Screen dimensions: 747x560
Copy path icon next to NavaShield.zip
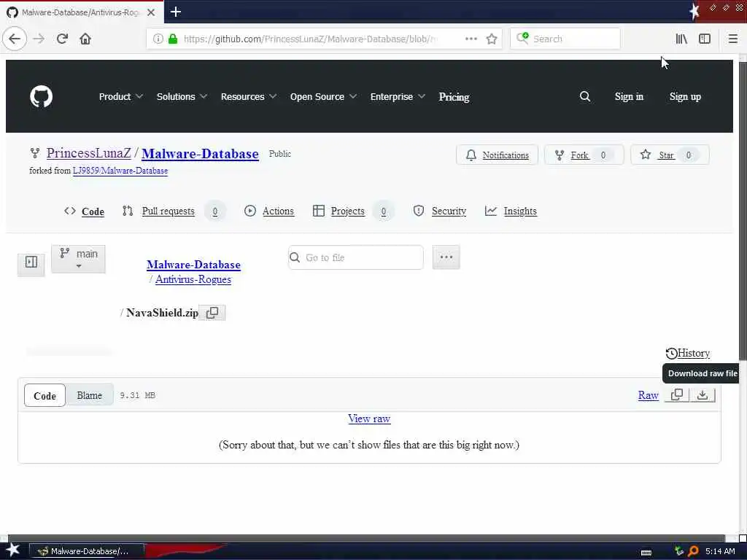click(212, 313)
